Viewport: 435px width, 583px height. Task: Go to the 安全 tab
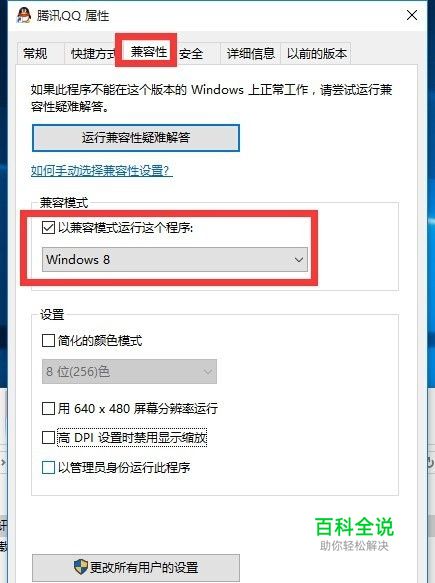point(191,54)
